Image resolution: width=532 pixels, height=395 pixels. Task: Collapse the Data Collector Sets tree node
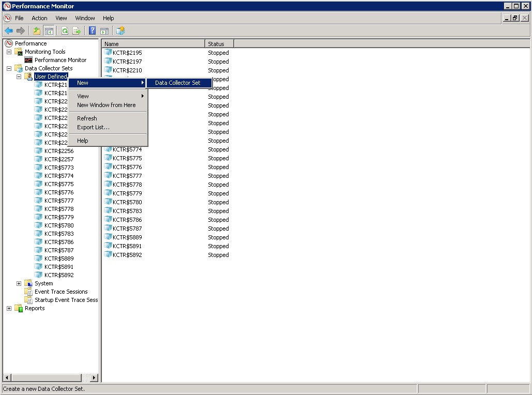coord(8,68)
